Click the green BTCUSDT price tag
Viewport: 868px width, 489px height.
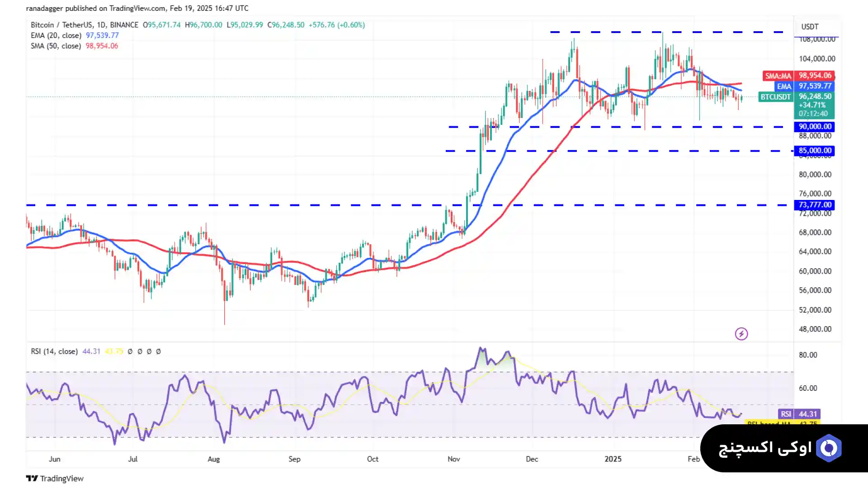click(776, 96)
